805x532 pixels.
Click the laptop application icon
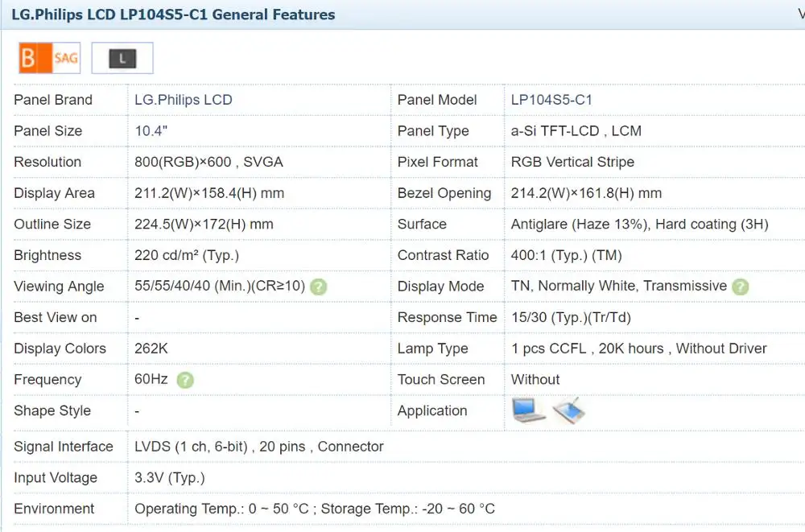click(x=528, y=410)
